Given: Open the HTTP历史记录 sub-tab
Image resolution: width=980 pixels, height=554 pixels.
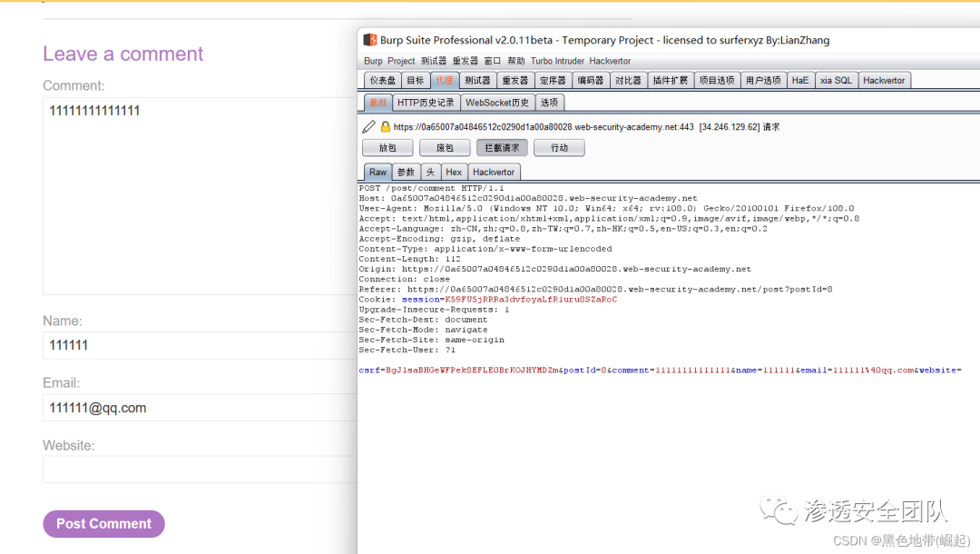Looking at the screenshot, I should coord(426,102).
